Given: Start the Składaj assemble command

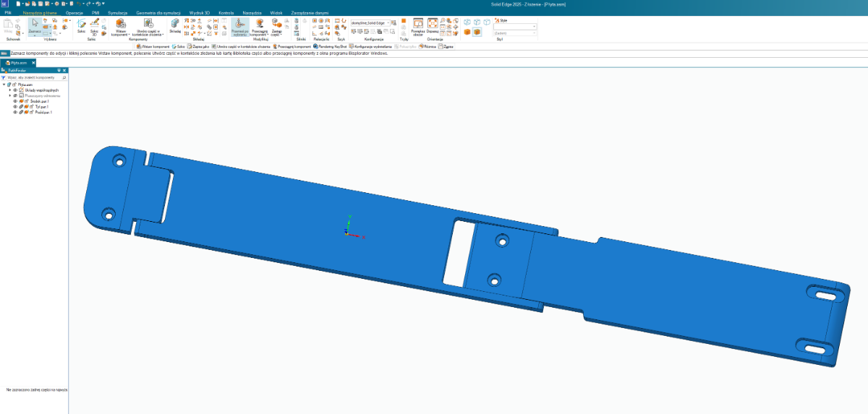Looking at the screenshot, I should click(175, 25).
